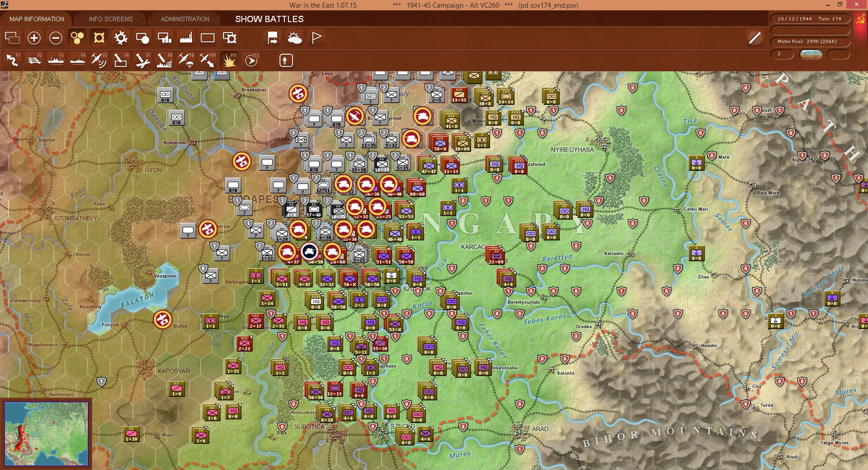Select F9 air transport mode
The image size is (868, 470).
pyautogui.click(x=186, y=60)
